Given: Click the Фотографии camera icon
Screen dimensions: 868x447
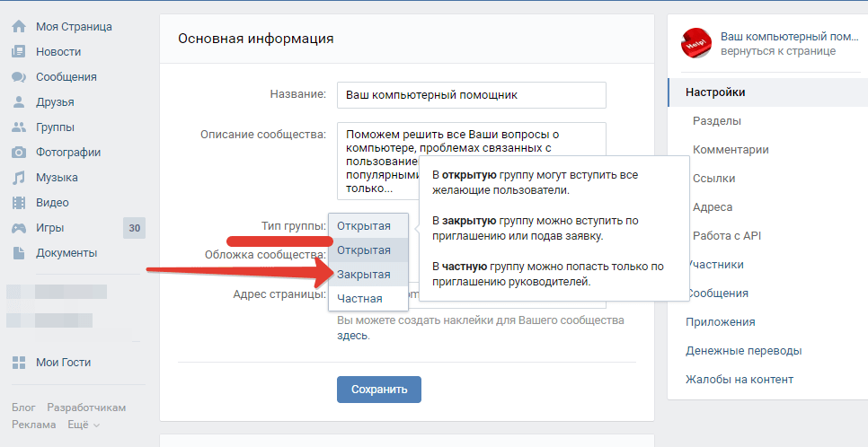Looking at the screenshot, I should [18, 153].
